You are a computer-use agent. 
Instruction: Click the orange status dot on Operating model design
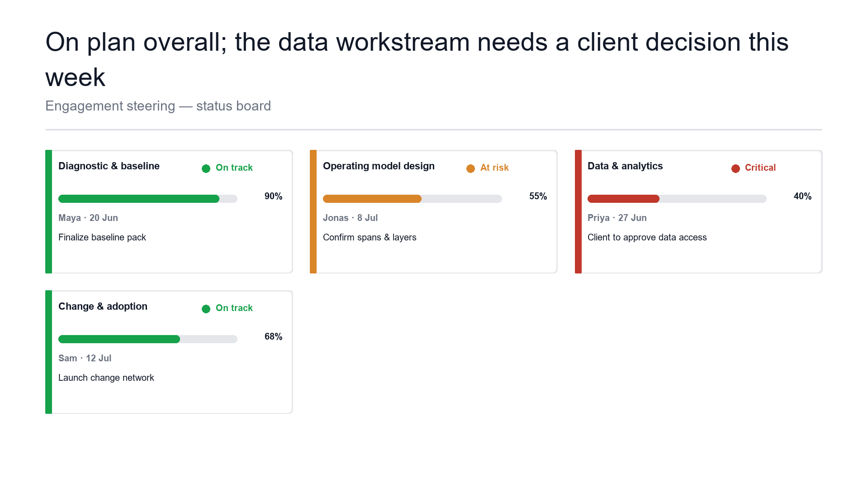pyautogui.click(x=470, y=168)
